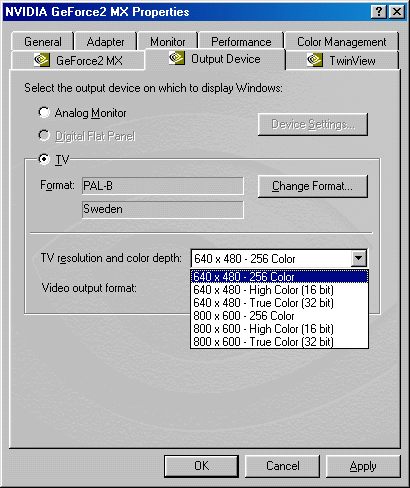Click the title bar help question mark
Screen dimensions: 410x488
(379, 12)
